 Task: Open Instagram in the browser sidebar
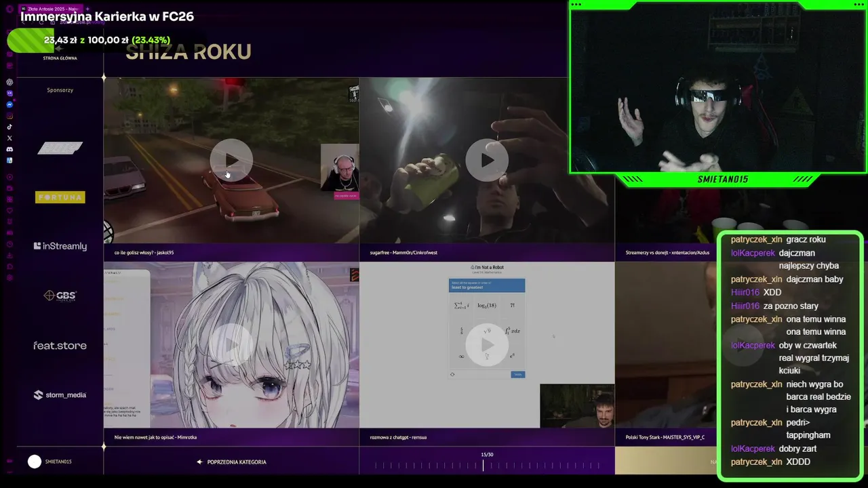[9, 116]
